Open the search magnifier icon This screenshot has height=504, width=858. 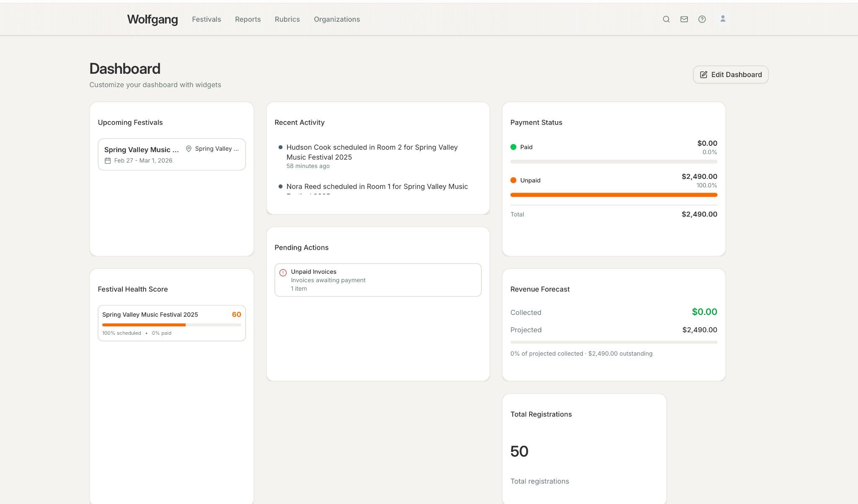(666, 19)
